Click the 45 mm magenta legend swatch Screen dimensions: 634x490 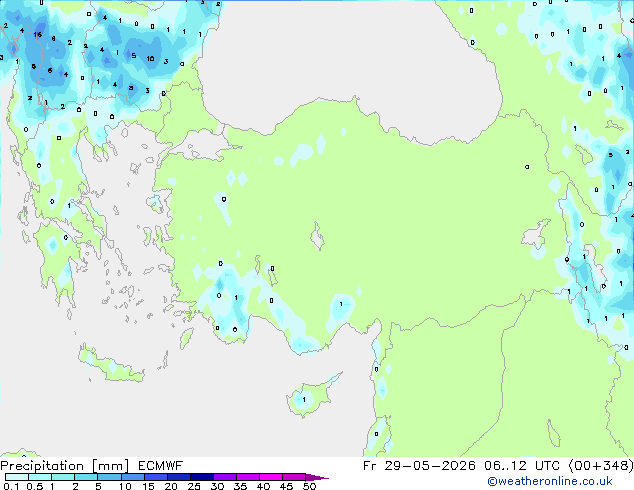click(x=294, y=477)
